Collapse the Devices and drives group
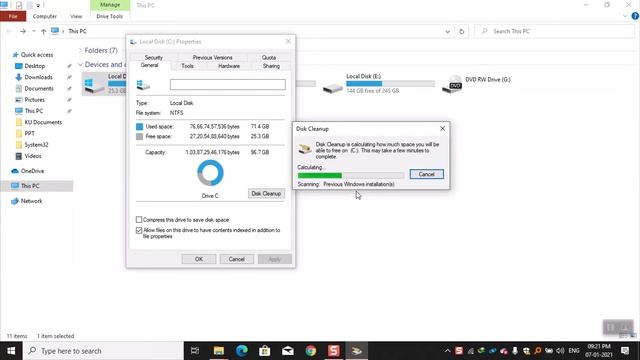 click(x=80, y=64)
